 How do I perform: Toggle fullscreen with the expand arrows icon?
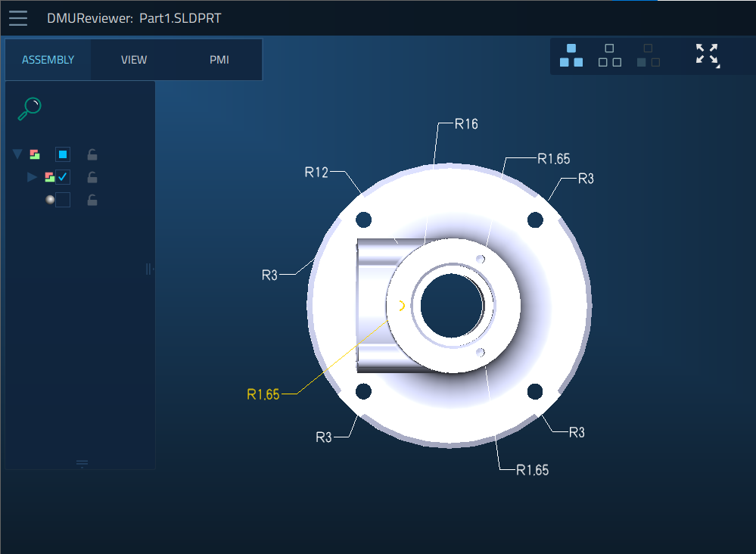[708, 55]
